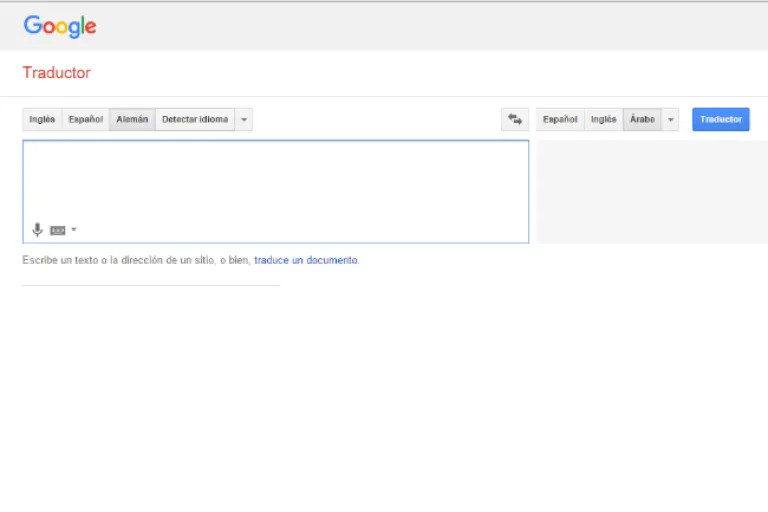
Task: Activate microphone voice input
Action: [x=38, y=229]
